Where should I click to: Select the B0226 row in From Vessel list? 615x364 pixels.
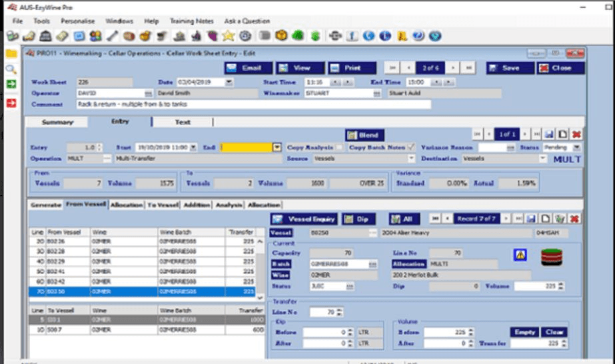point(142,242)
